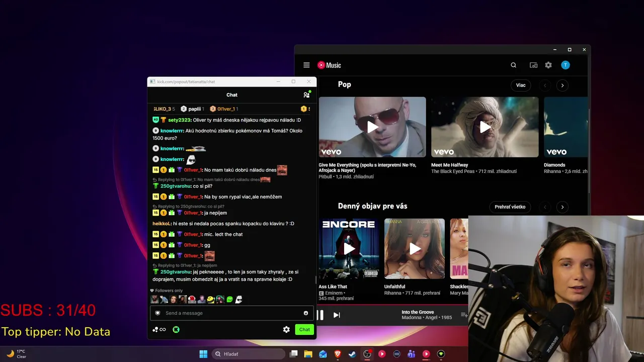Screen dimensions: 644x362
Task: Skip to the next track
Action: pyautogui.click(x=337, y=315)
